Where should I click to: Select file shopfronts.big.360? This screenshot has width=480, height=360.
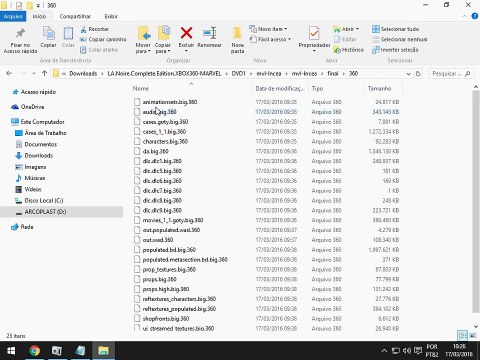click(x=166, y=318)
